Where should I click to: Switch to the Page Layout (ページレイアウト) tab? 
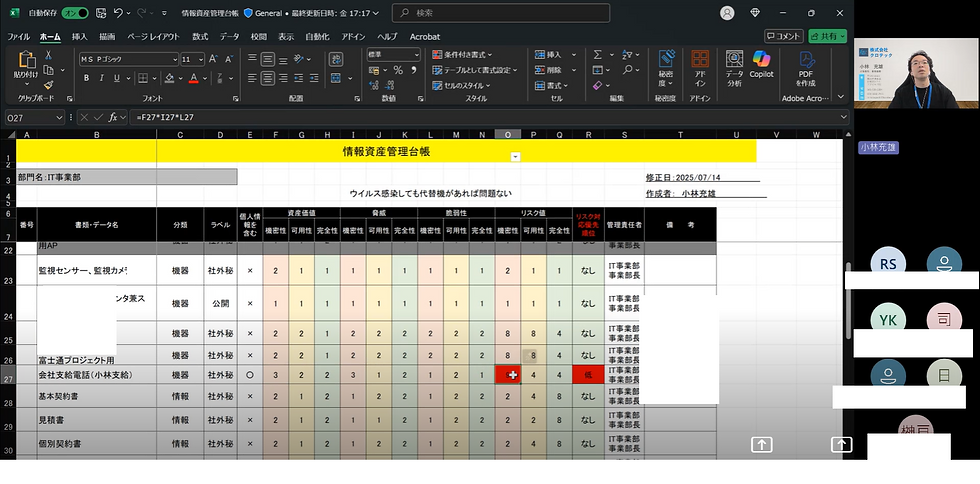[154, 37]
